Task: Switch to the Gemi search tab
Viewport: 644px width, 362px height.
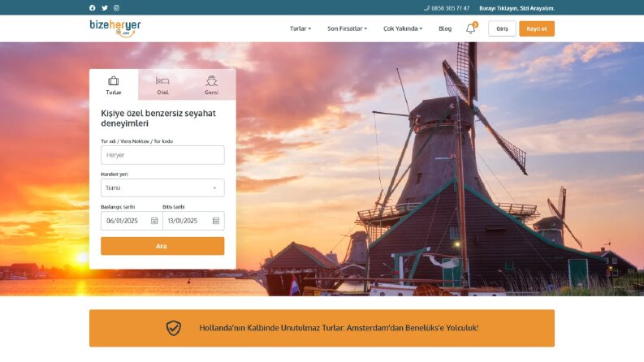Action: [211, 85]
